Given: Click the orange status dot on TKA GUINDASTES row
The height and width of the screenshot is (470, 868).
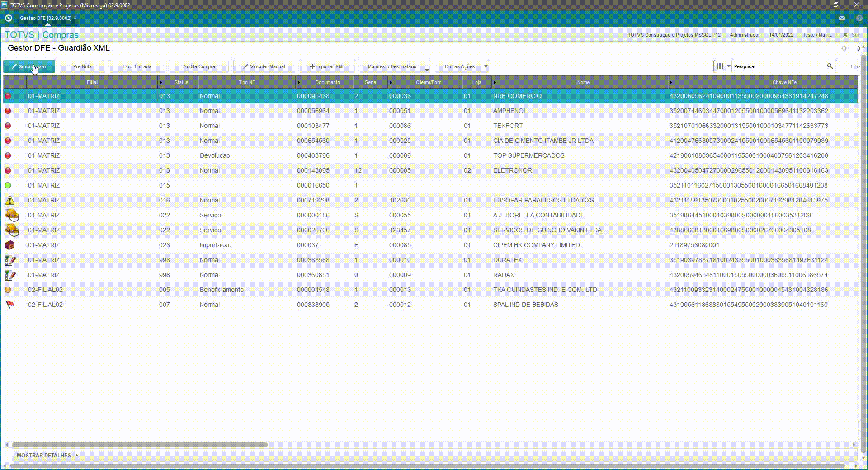Looking at the screenshot, I should pos(8,290).
